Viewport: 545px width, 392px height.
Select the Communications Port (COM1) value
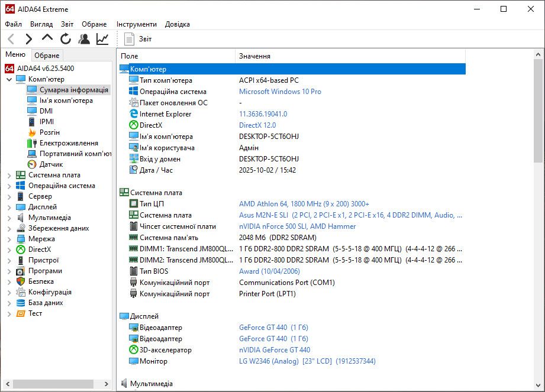[287, 283]
